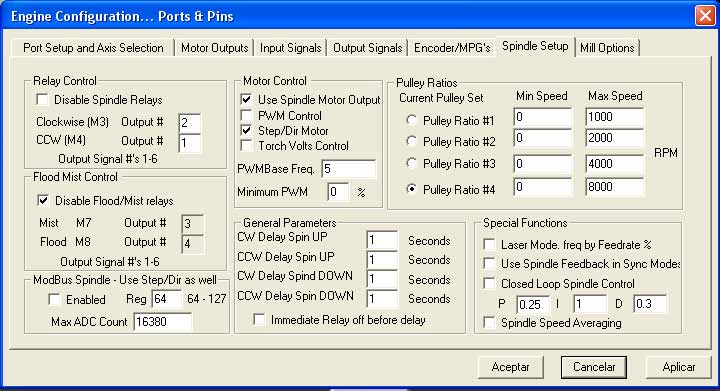This screenshot has height=391, width=720.
Task: Edit Pulley Ratio #1 Max Speed 1000
Action: pos(614,117)
